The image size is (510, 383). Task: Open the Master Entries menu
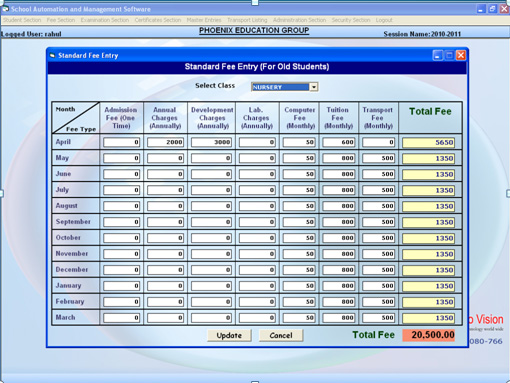(x=204, y=20)
